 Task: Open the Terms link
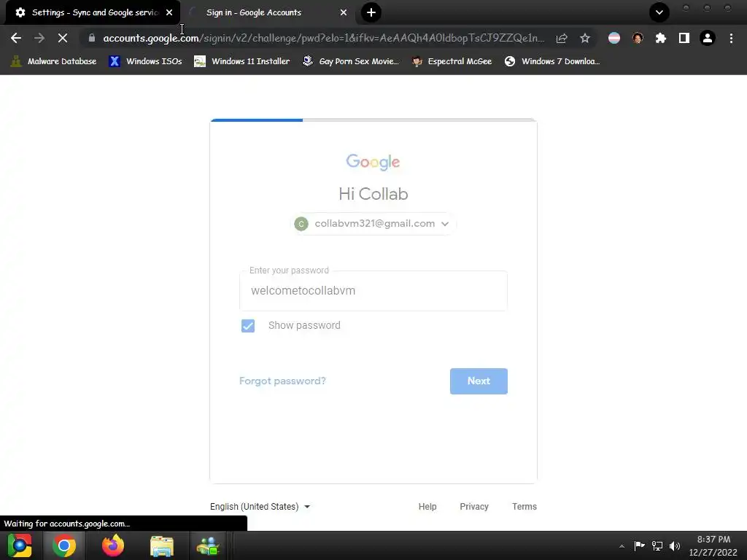pyautogui.click(x=524, y=507)
